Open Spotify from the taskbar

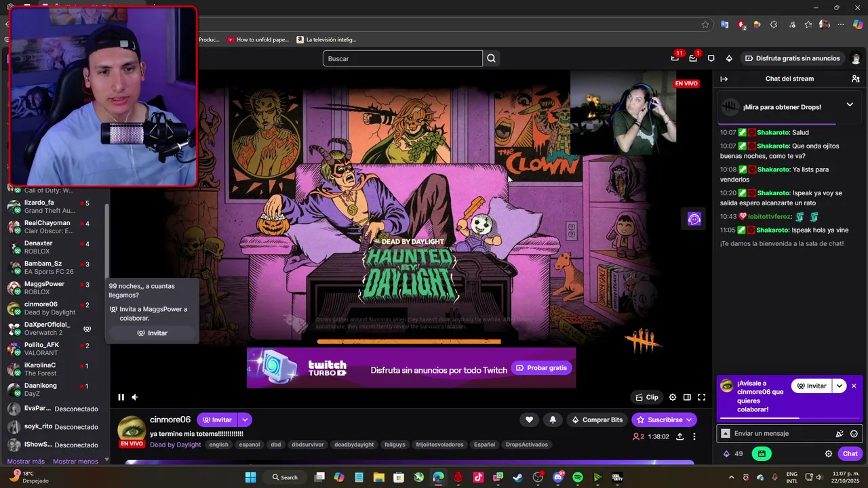(x=578, y=477)
